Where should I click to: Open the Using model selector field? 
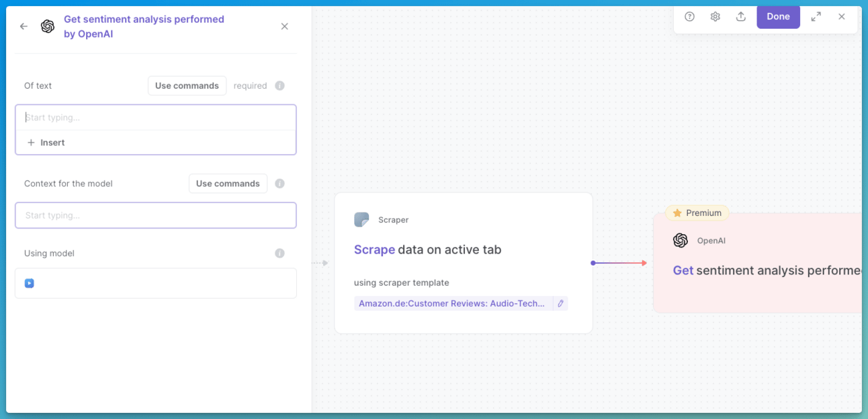(x=156, y=283)
